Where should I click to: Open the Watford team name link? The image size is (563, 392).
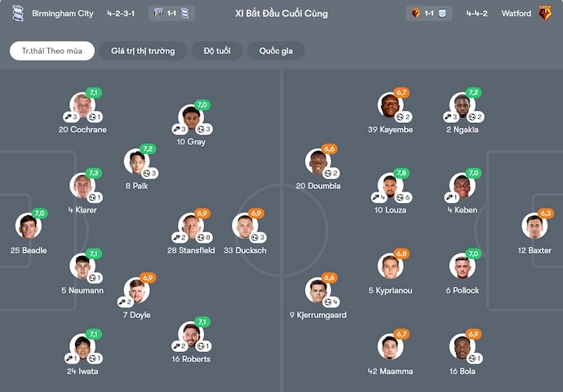click(516, 14)
